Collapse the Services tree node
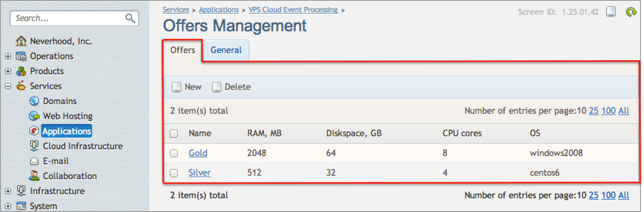This screenshot has width=644, height=212. pos(8,86)
